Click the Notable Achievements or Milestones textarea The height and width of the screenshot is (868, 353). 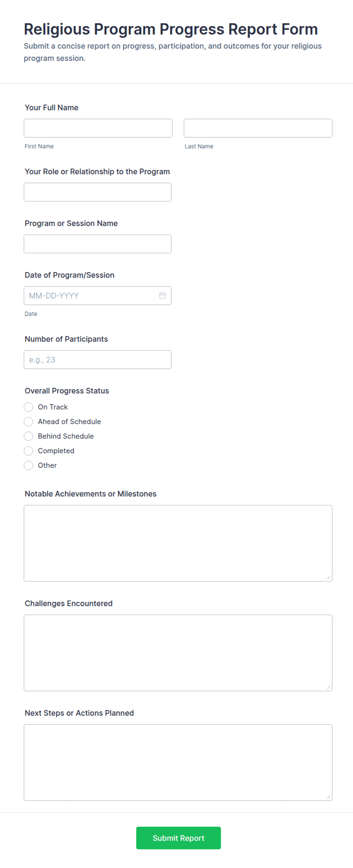tap(178, 543)
